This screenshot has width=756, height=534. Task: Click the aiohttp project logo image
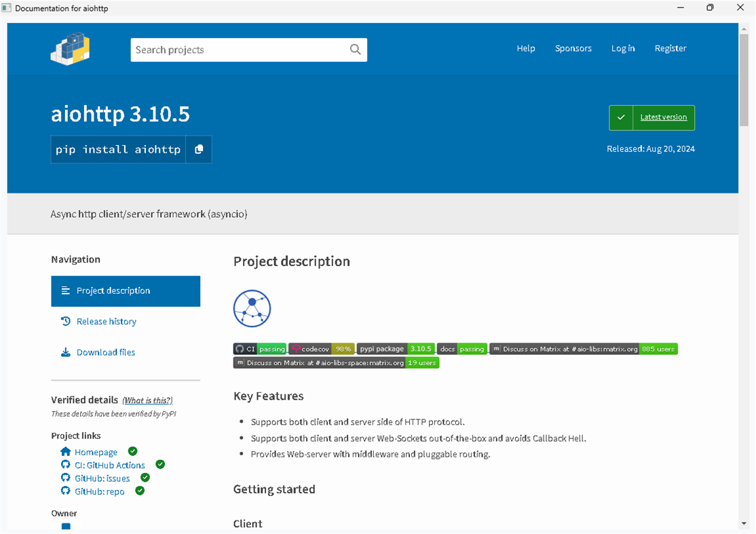[252, 309]
